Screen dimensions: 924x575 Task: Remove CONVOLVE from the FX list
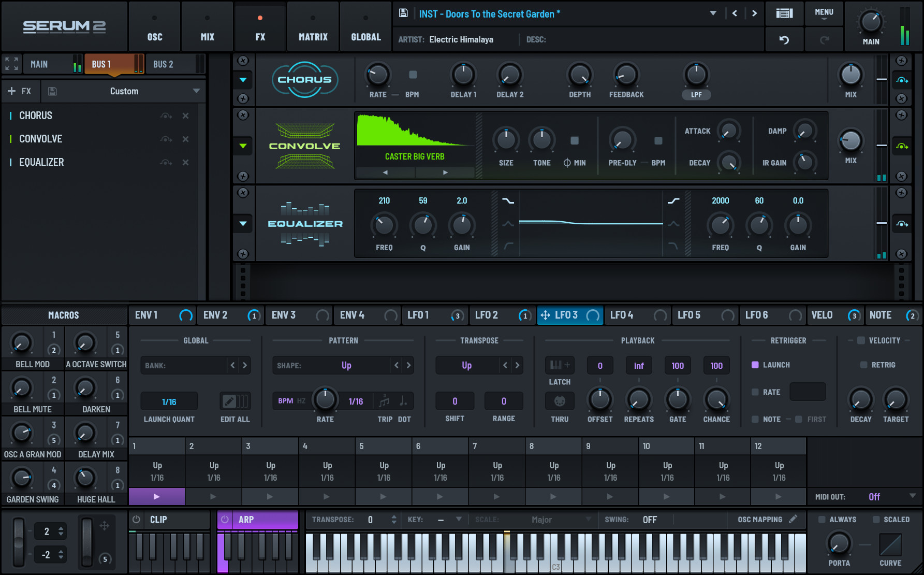pos(185,139)
